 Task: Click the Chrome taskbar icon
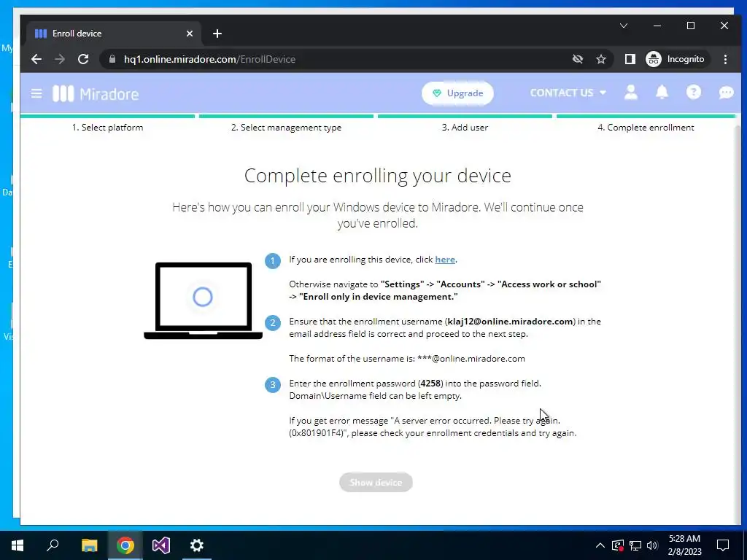coord(125,545)
